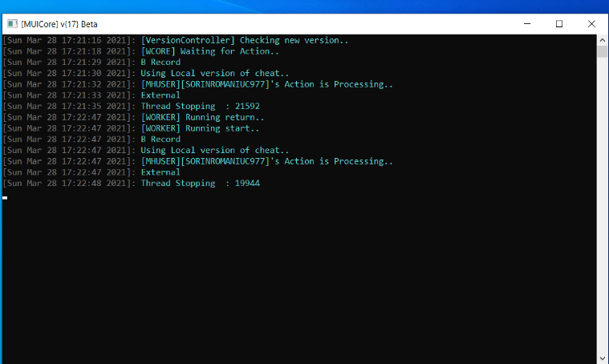Click the scrollbar down arrow
The image size is (609, 364).
point(603,358)
